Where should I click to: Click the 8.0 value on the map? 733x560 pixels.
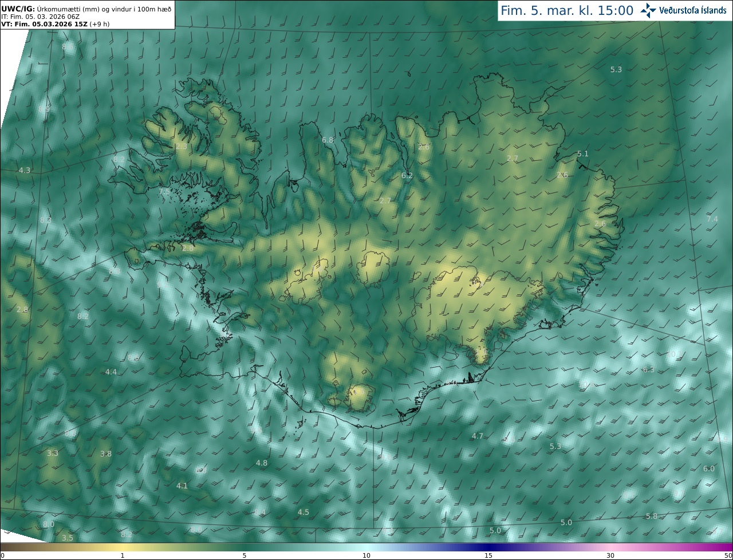(49, 524)
